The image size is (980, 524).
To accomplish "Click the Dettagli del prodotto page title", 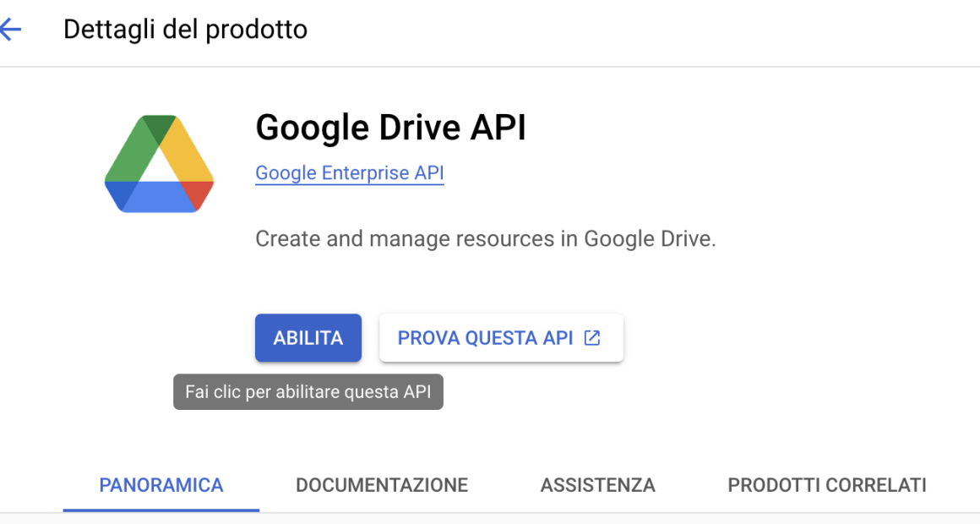I will (185, 30).
